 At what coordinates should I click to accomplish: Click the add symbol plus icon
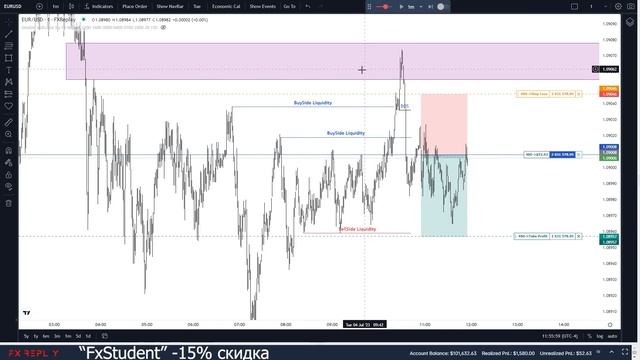tap(39, 7)
